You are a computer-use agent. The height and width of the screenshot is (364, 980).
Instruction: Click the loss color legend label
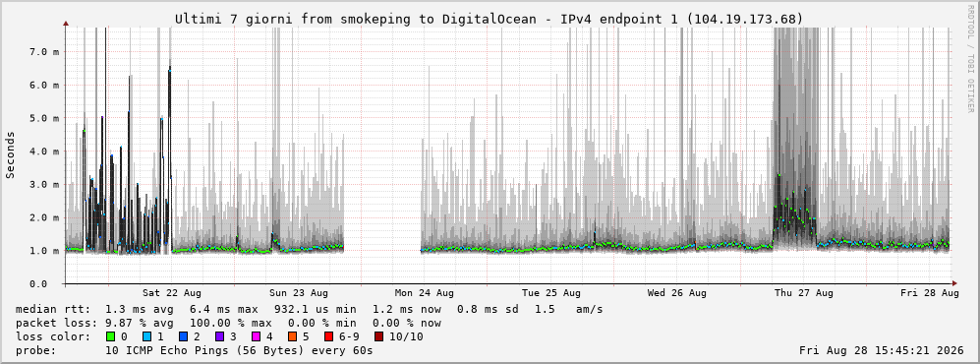point(53,337)
